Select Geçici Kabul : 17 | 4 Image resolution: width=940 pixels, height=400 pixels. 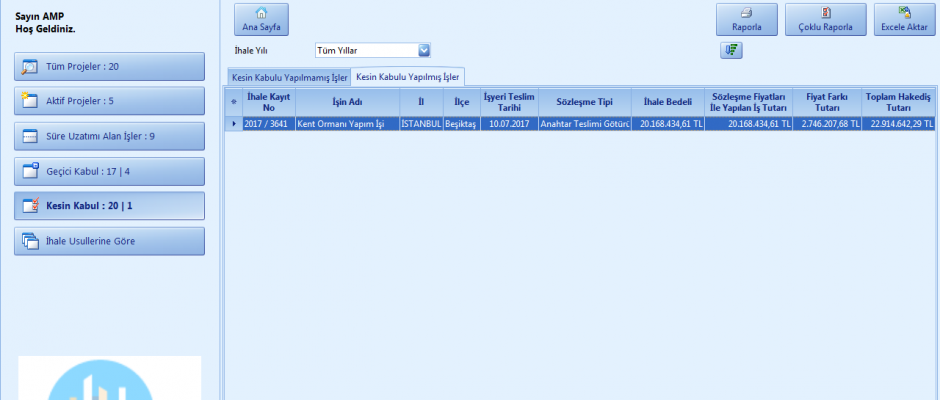(110, 171)
